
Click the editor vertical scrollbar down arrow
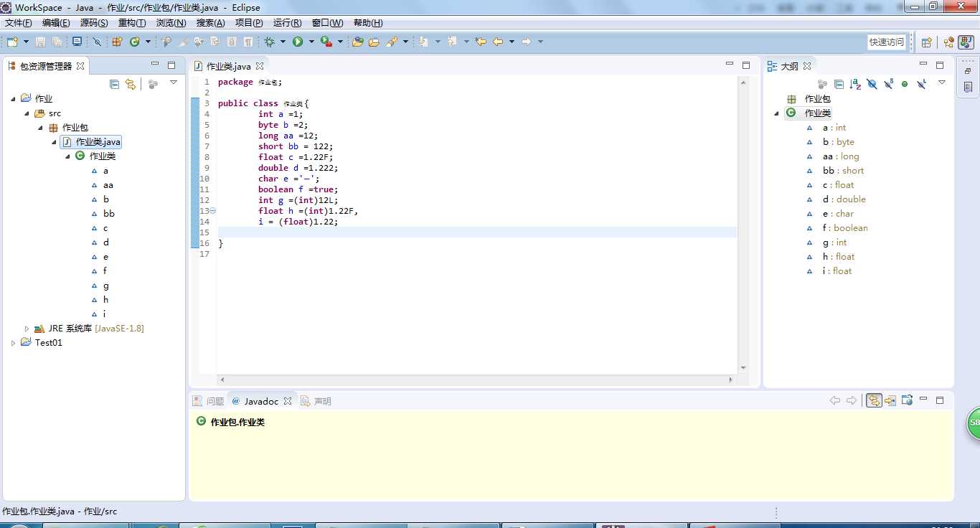click(743, 367)
